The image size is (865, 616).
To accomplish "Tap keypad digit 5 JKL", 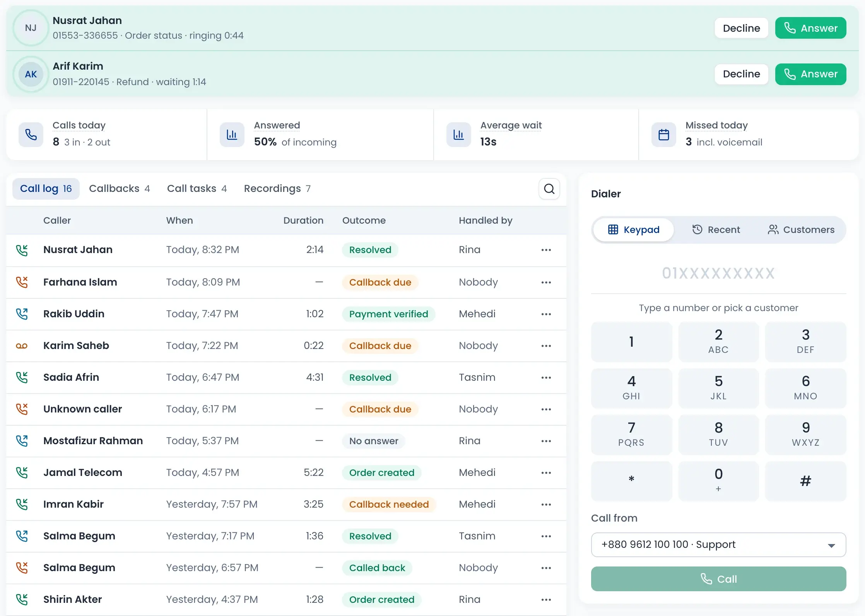I will pos(718,388).
